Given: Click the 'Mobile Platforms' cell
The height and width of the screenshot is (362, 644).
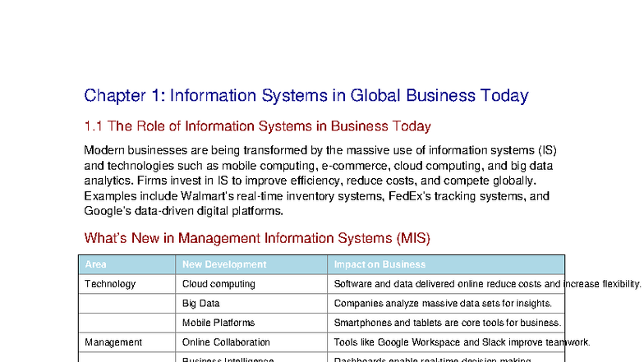Looking at the screenshot, I should (x=251, y=323).
